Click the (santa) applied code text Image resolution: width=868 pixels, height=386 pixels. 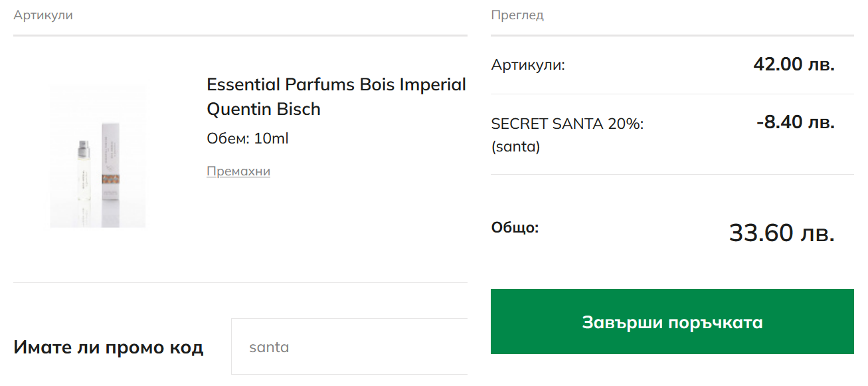515,147
